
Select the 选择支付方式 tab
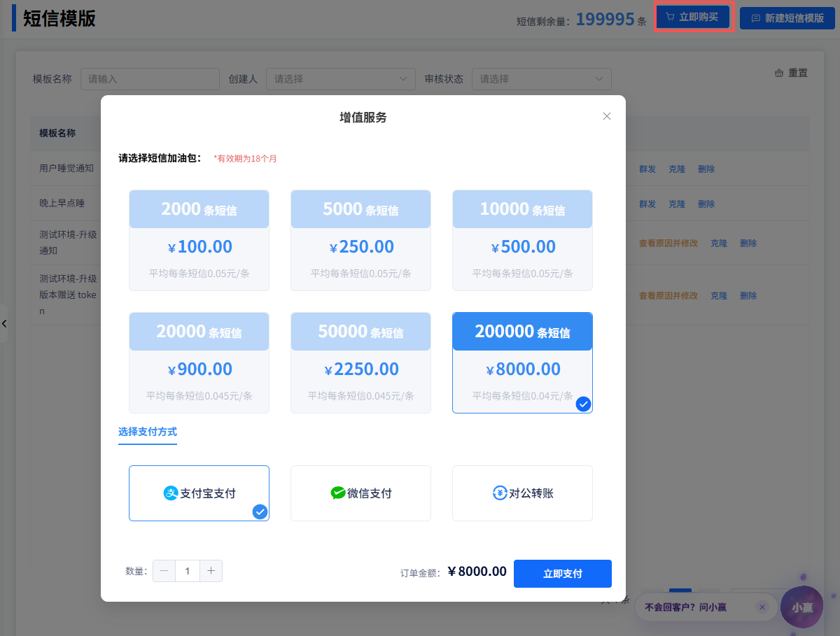148,432
